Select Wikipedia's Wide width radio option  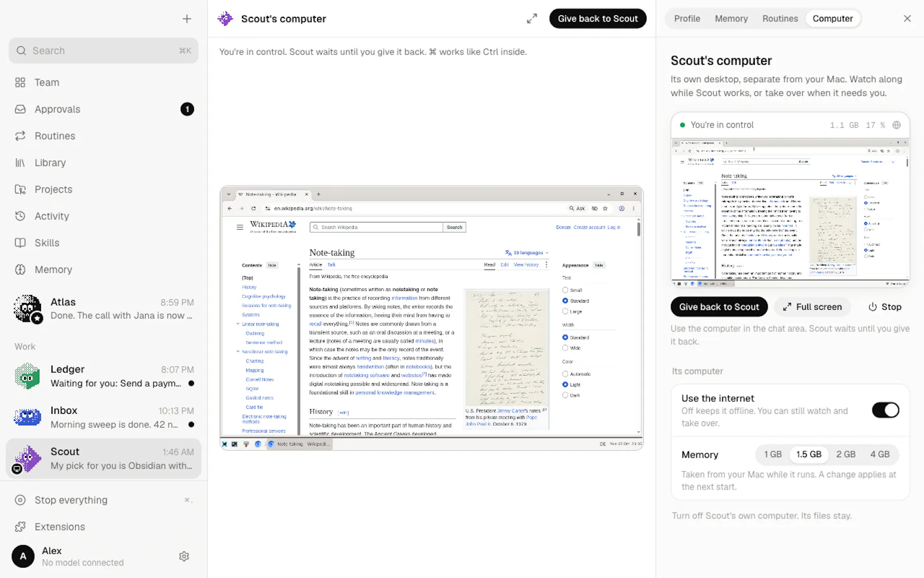coord(565,348)
